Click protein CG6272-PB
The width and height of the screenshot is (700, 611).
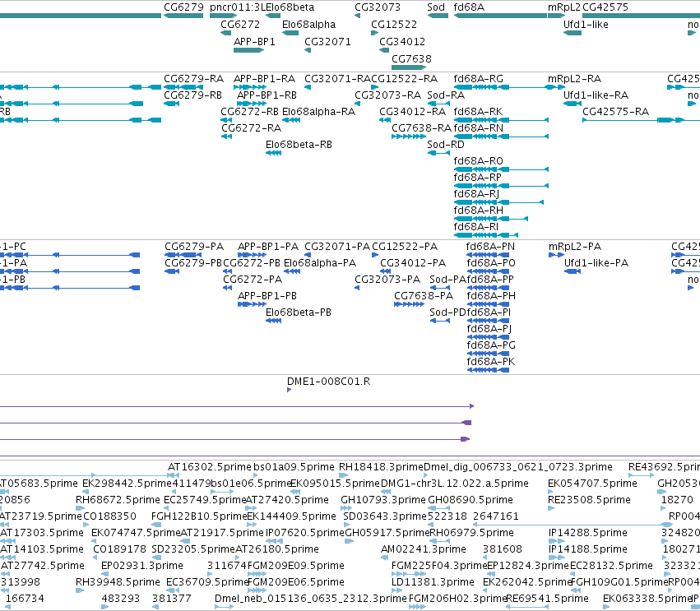tap(252, 263)
